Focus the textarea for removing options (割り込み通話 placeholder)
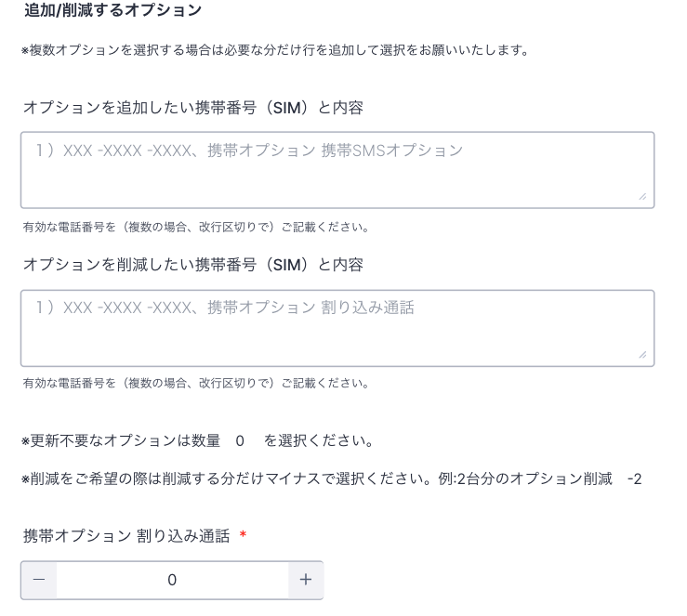The image size is (687, 616). pyautogui.click(x=337, y=327)
